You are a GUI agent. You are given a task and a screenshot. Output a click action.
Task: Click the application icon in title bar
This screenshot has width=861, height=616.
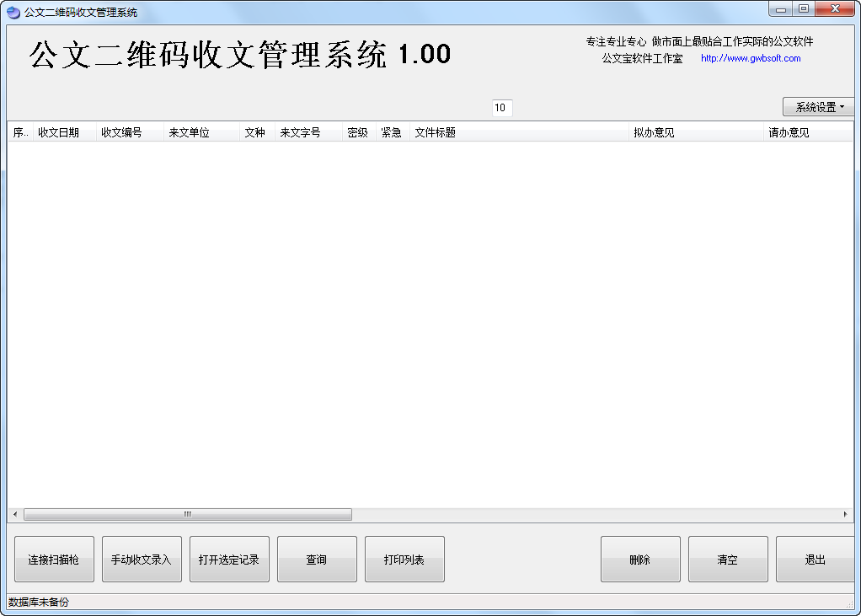(x=13, y=12)
